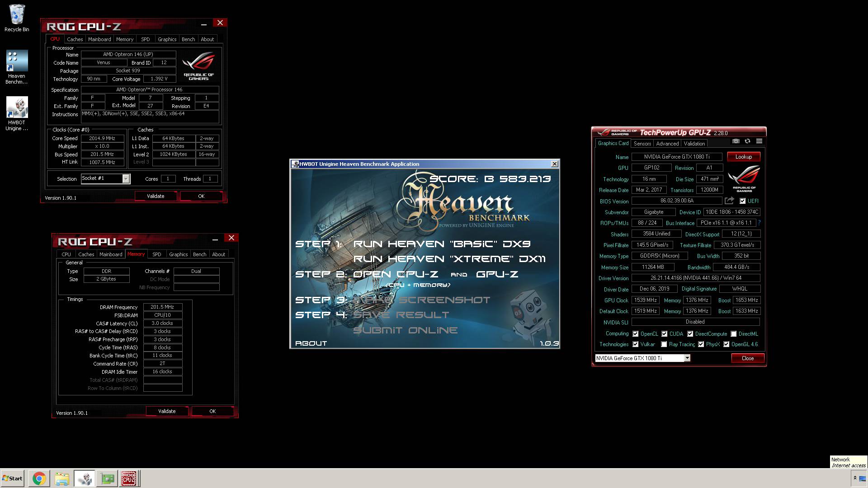Click Validate in the top CPU-Z window

[x=156, y=196]
